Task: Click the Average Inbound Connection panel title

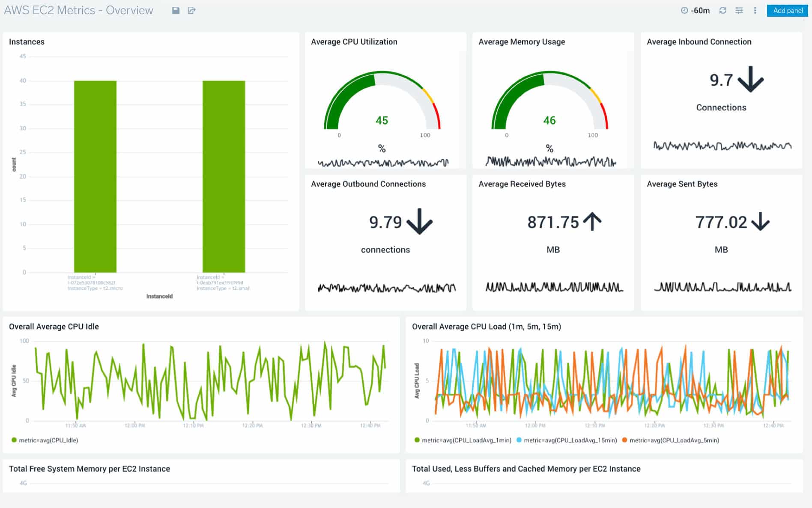Action: [x=699, y=42]
